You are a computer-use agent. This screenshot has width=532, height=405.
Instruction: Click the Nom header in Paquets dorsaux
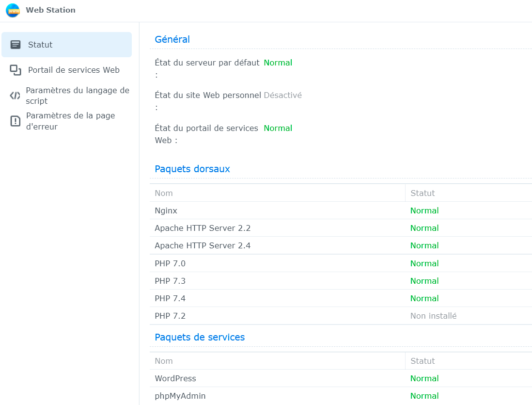164,193
